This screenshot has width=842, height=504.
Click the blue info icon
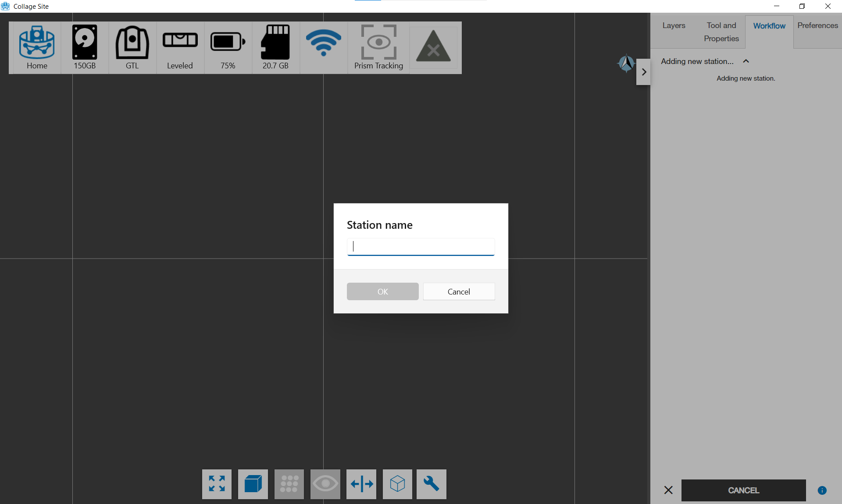pyautogui.click(x=822, y=490)
